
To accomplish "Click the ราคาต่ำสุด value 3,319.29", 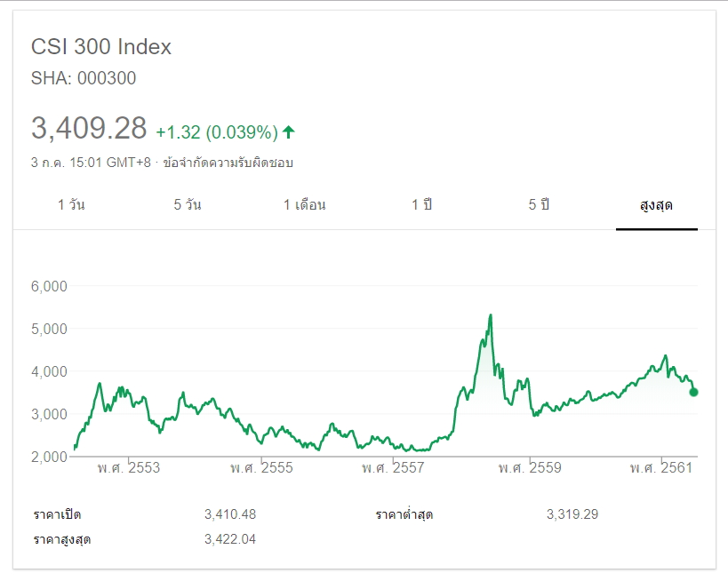I will click(572, 514).
